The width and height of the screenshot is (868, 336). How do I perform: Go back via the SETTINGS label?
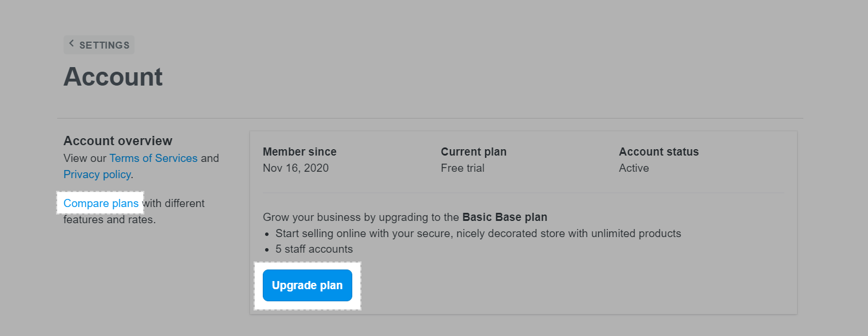(104, 45)
